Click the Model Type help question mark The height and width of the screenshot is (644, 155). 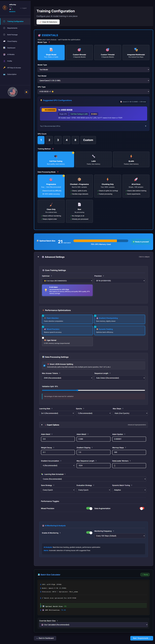(49, 42)
